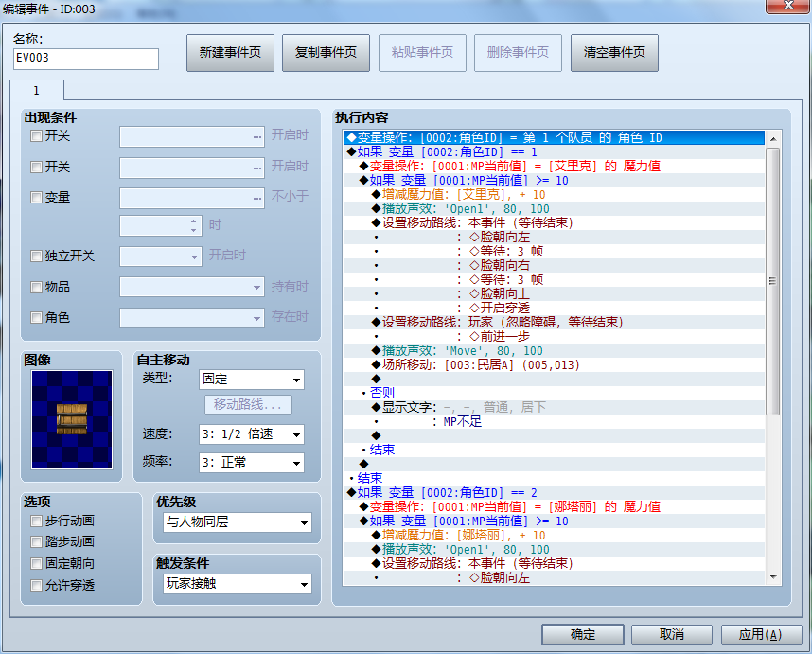
Task: Click the command list vertical scrollbar thumb
Action: 772,281
